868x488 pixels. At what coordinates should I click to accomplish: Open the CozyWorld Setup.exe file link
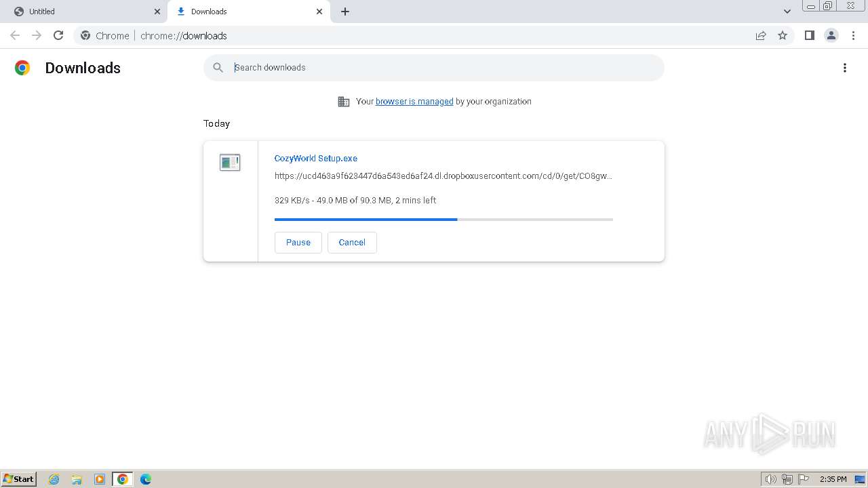(x=315, y=159)
